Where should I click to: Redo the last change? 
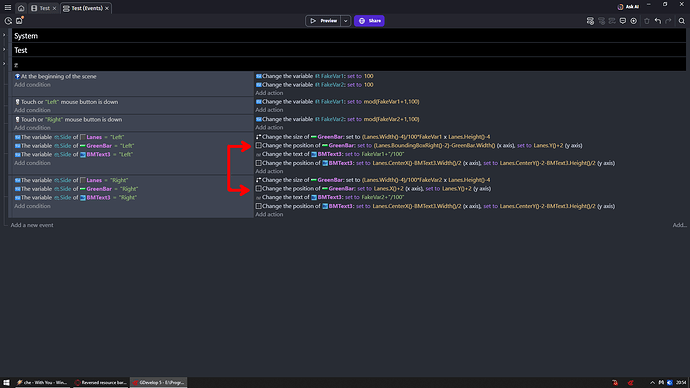coord(668,21)
